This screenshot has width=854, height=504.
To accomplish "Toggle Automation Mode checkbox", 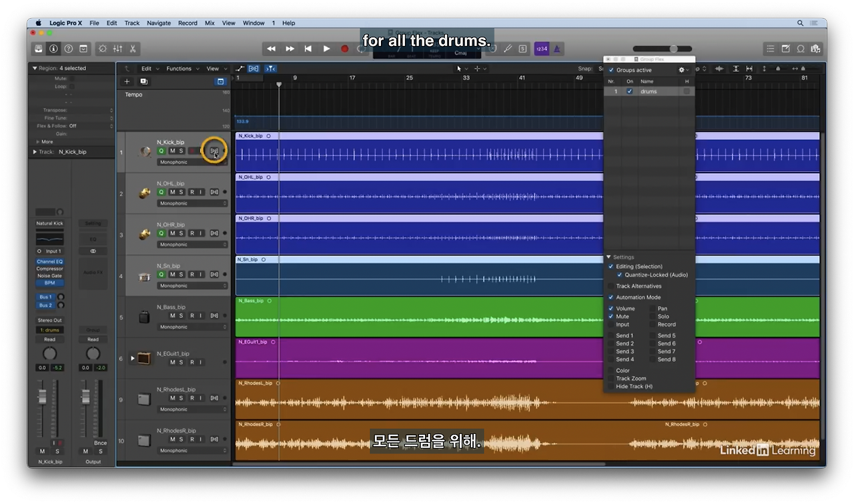I will click(610, 297).
